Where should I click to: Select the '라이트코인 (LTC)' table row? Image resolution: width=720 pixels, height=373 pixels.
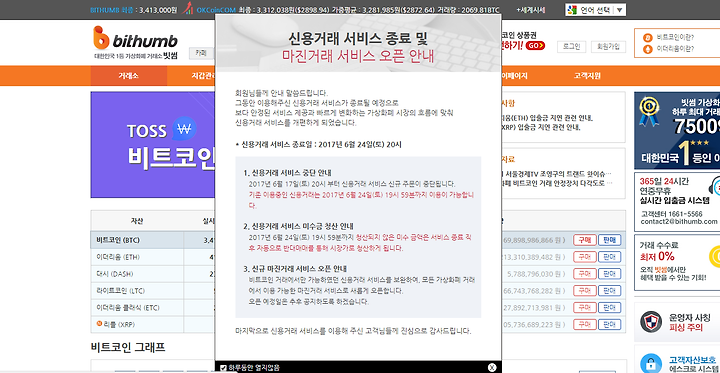click(x=153, y=291)
